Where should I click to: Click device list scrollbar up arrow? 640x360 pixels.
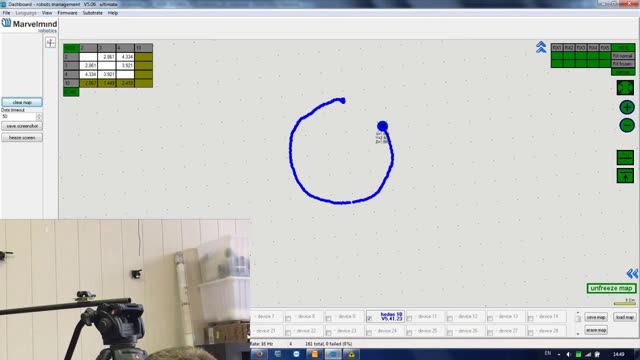coord(578,313)
